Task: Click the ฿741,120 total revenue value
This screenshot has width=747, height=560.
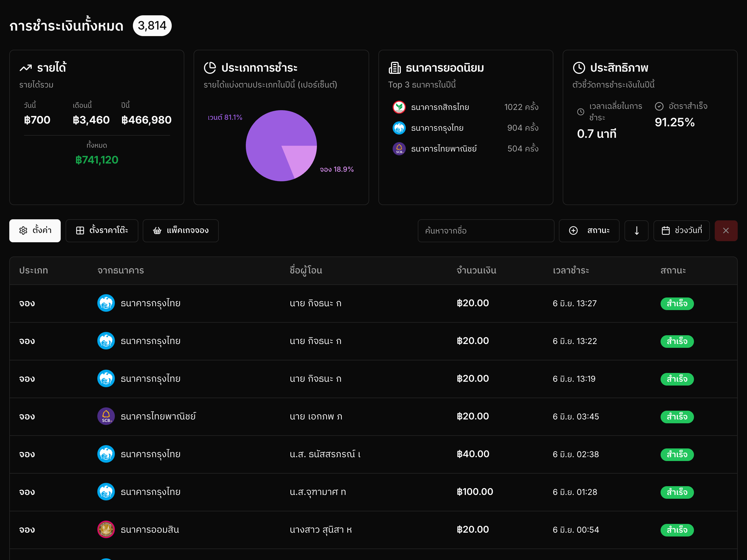Action: pyautogui.click(x=97, y=160)
